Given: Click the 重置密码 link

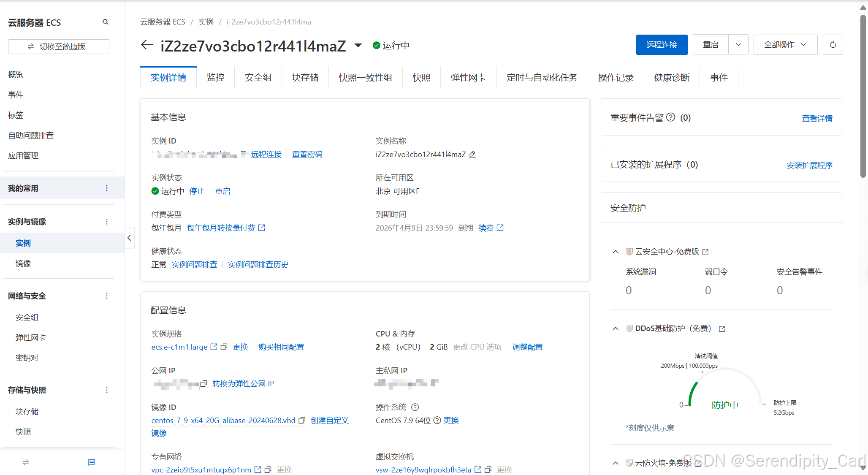Looking at the screenshot, I should click(307, 155).
